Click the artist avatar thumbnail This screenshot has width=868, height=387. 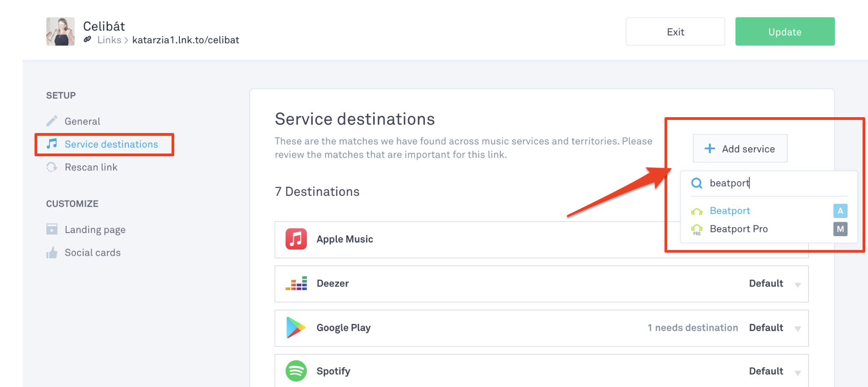click(x=60, y=31)
